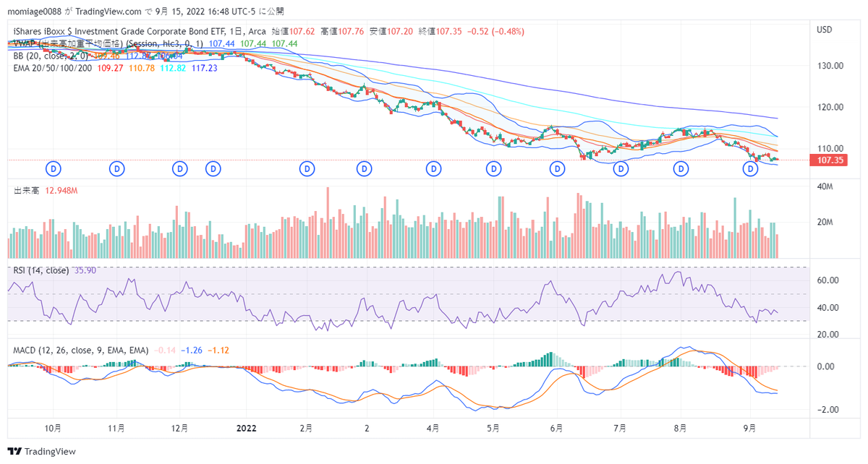Click the dividend D marker above 9月

point(751,169)
